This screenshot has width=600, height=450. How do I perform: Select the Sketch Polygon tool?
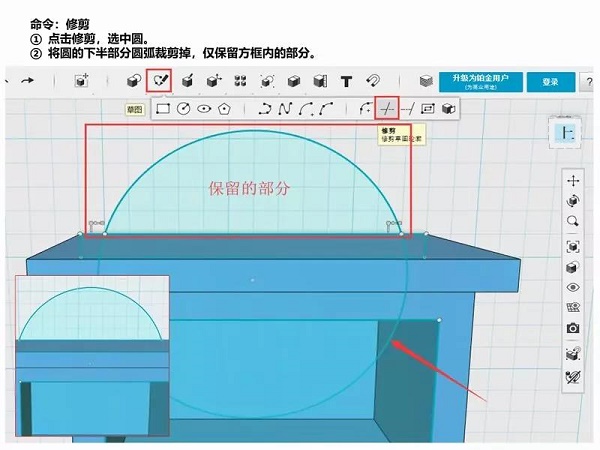(x=226, y=108)
